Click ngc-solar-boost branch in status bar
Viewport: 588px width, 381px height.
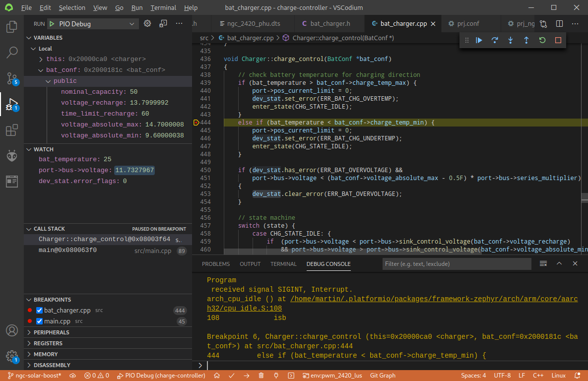point(34,376)
